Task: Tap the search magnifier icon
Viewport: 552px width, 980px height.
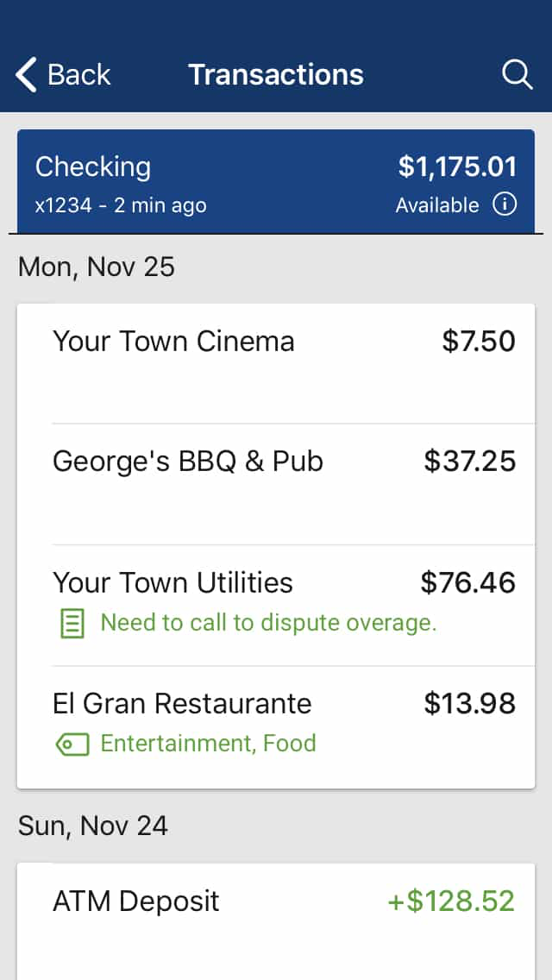Action: coord(517,75)
